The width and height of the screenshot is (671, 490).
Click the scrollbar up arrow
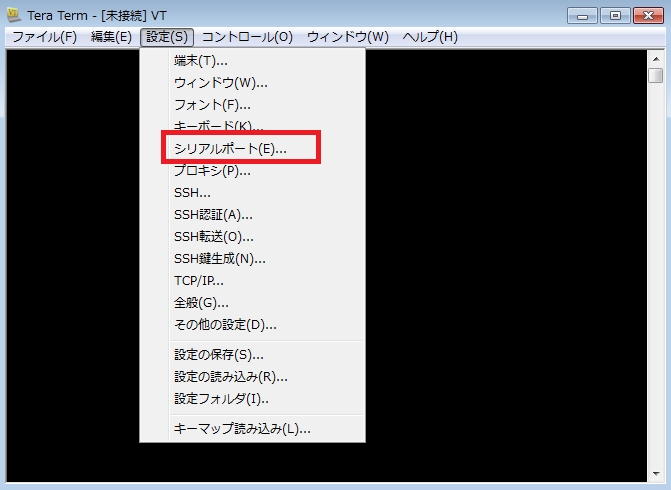point(656,59)
